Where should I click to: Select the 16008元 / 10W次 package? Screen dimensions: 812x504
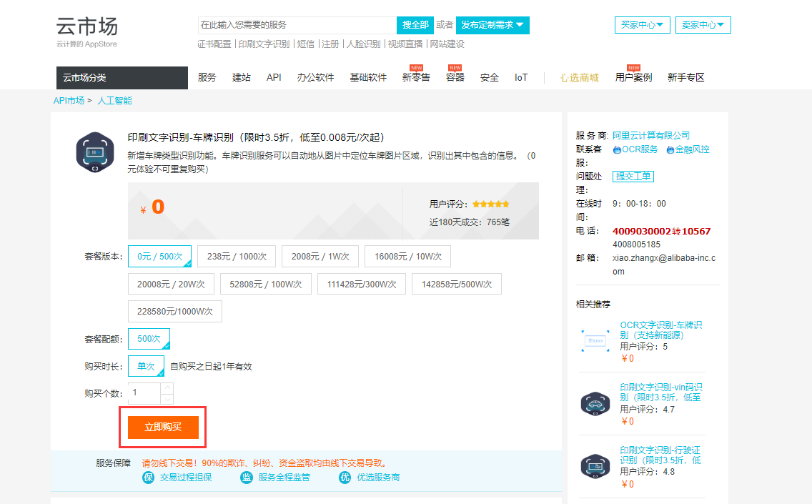tap(407, 257)
